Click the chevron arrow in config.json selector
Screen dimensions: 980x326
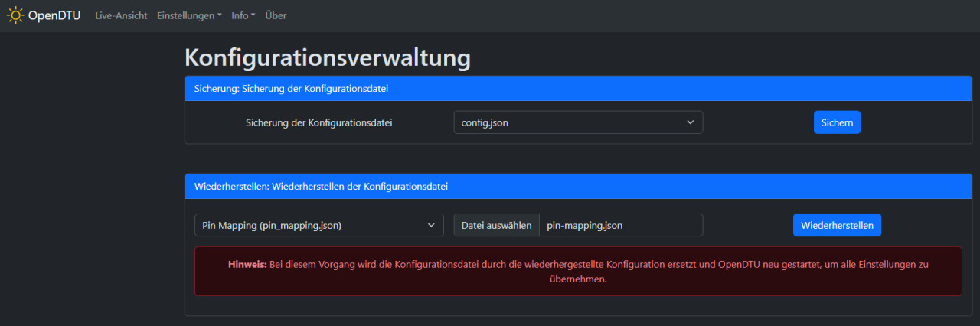690,122
